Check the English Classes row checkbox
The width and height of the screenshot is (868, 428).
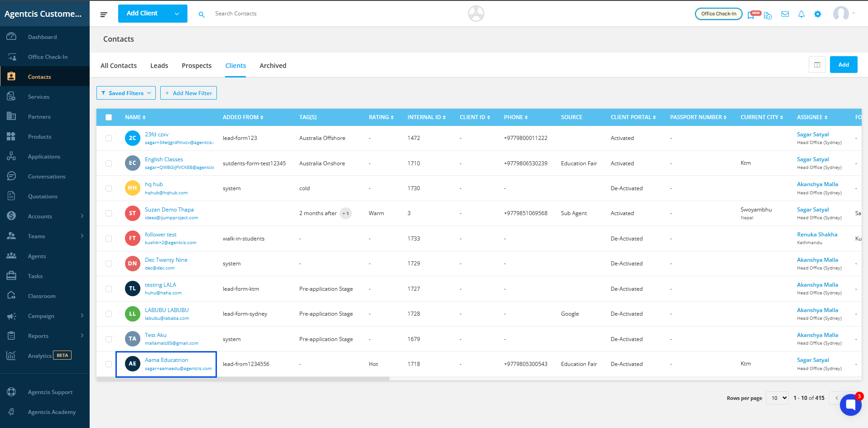coord(109,163)
